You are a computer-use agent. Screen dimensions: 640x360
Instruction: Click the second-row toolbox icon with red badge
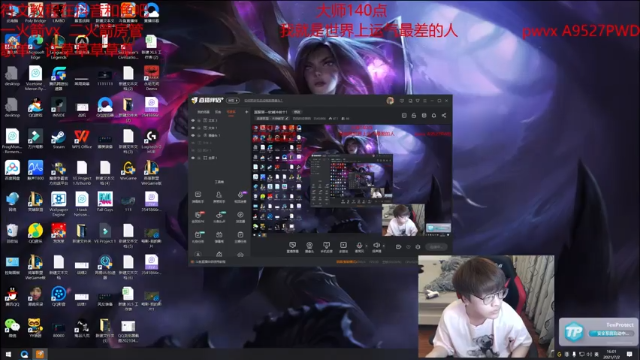point(198,216)
